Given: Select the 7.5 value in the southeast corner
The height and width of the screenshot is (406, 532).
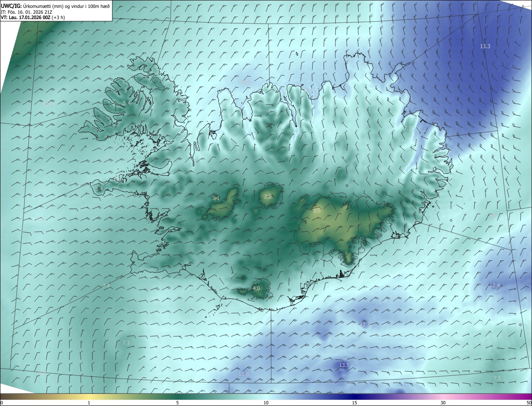Looking at the screenshot, I should click(x=497, y=379).
